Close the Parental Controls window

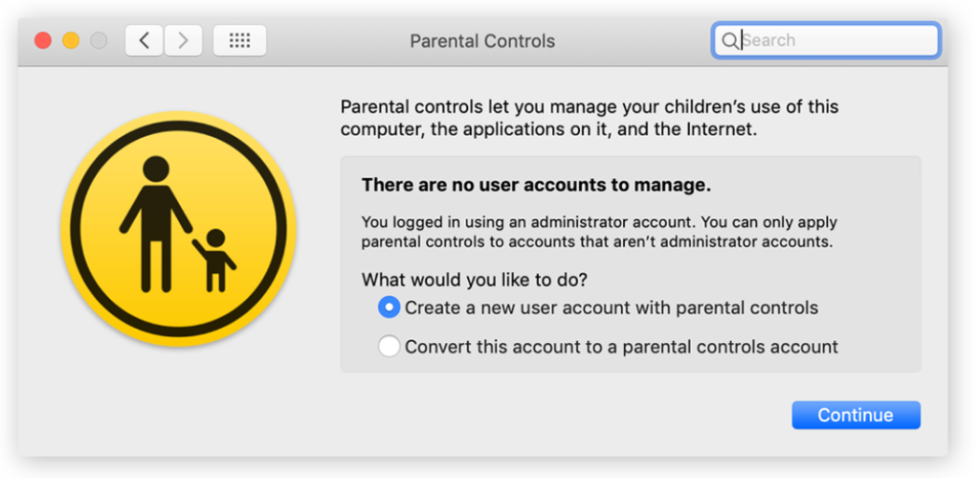[x=43, y=40]
